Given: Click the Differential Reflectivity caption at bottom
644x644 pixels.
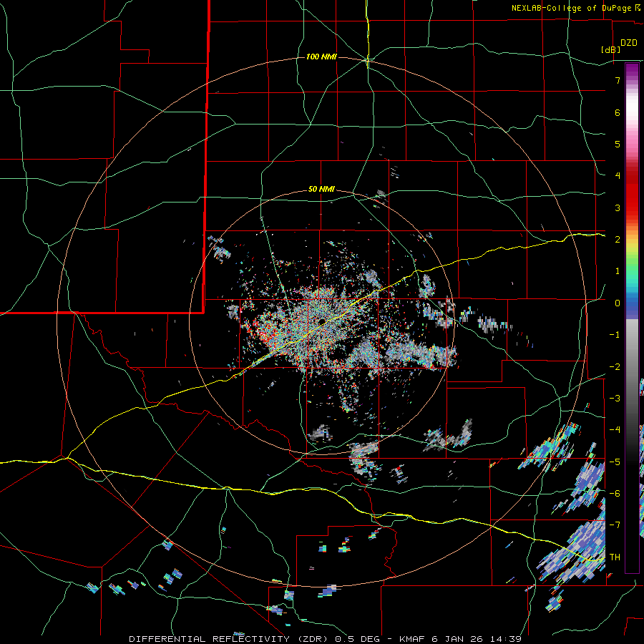Looking at the screenshot, I should click(x=326, y=639).
